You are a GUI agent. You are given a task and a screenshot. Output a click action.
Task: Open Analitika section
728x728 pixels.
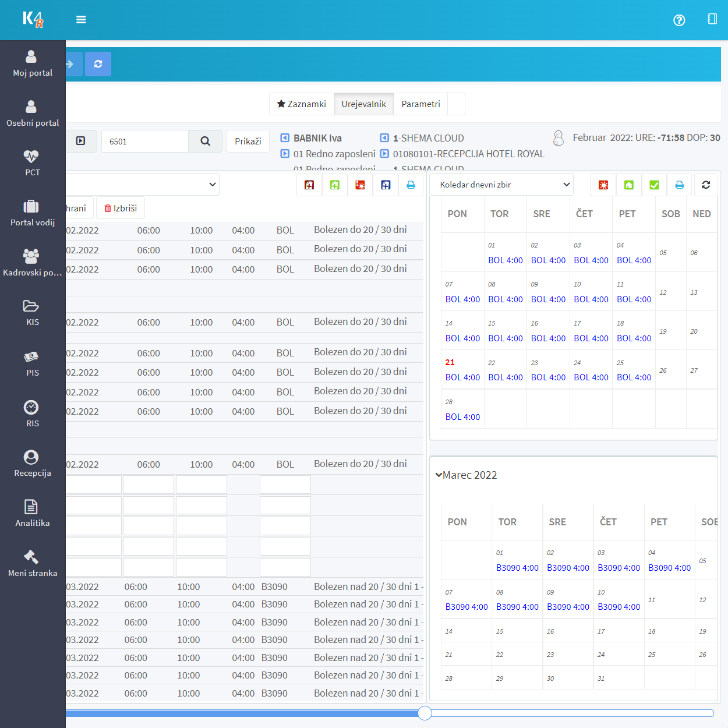pyautogui.click(x=33, y=514)
